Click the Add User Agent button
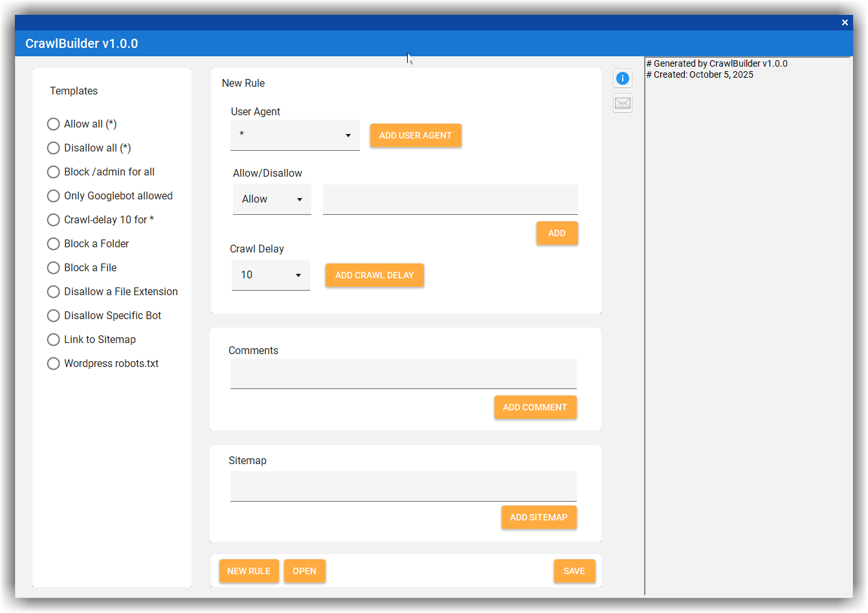The height and width of the screenshot is (613, 868). click(x=416, y=136)
